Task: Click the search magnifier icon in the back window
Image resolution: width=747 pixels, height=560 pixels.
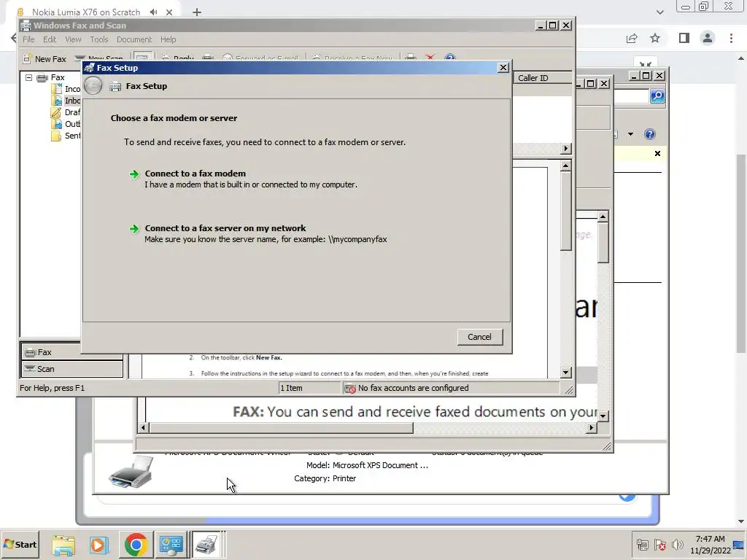Action: pos(657,96)
